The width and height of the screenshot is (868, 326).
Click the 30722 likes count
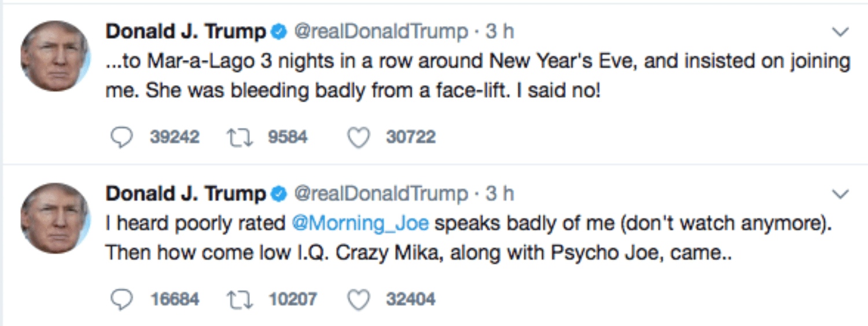[x=411, y=137]
